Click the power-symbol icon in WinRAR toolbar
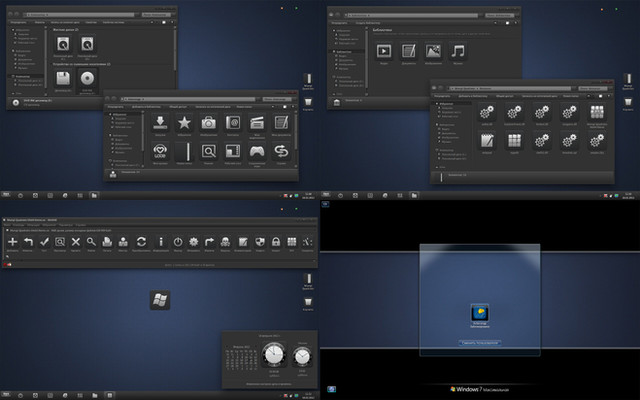The image size is (640, 400). [178, 242]
